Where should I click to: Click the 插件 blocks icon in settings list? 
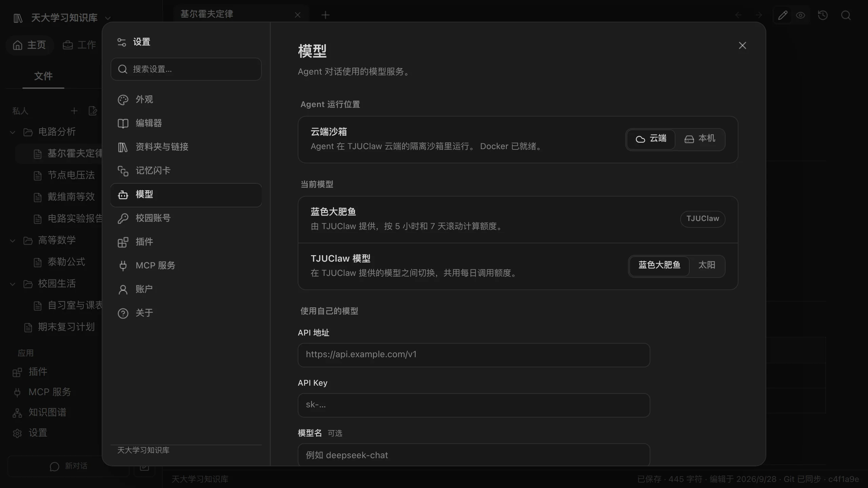pos(123,242)
